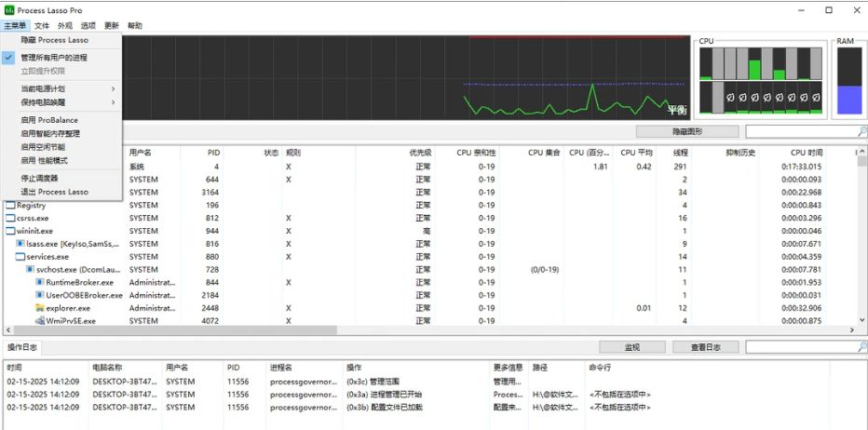Toggle 启用空闲节能 in the main menu
868x430 pixels.
coord(61,147)
